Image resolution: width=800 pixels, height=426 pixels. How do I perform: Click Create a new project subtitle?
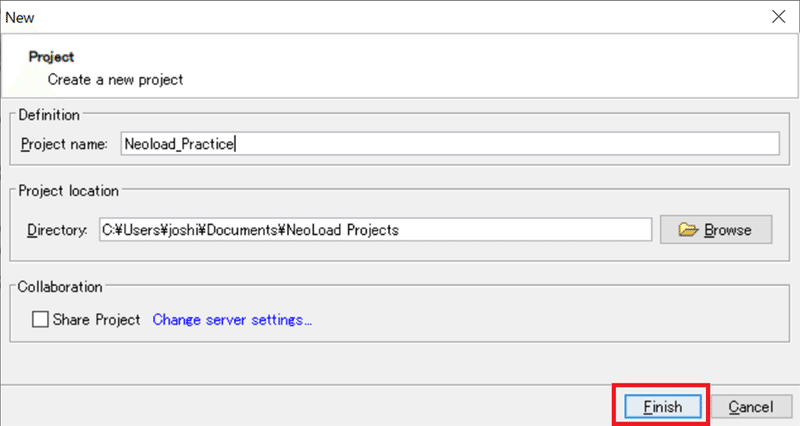115,80
